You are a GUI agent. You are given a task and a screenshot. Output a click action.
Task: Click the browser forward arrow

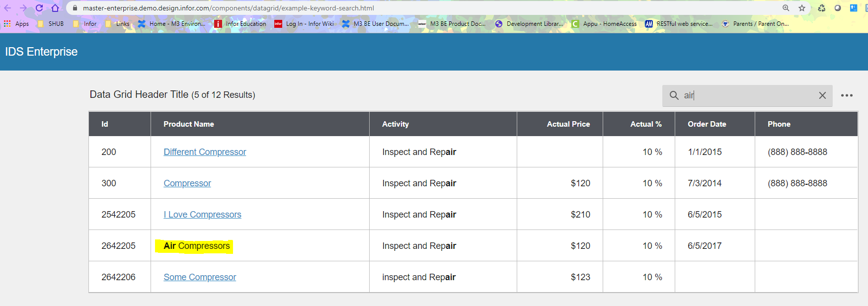[23, 8]
